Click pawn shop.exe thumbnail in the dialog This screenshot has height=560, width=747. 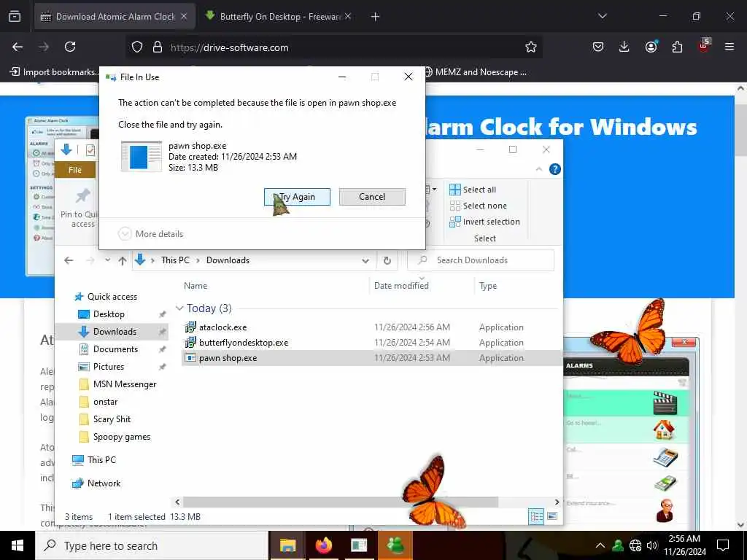tap(141, 156)
